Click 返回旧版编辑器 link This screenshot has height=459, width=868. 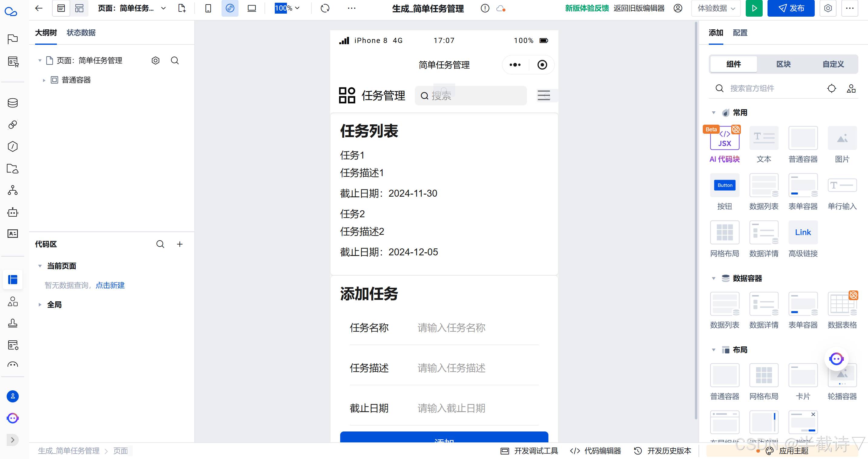639,8
